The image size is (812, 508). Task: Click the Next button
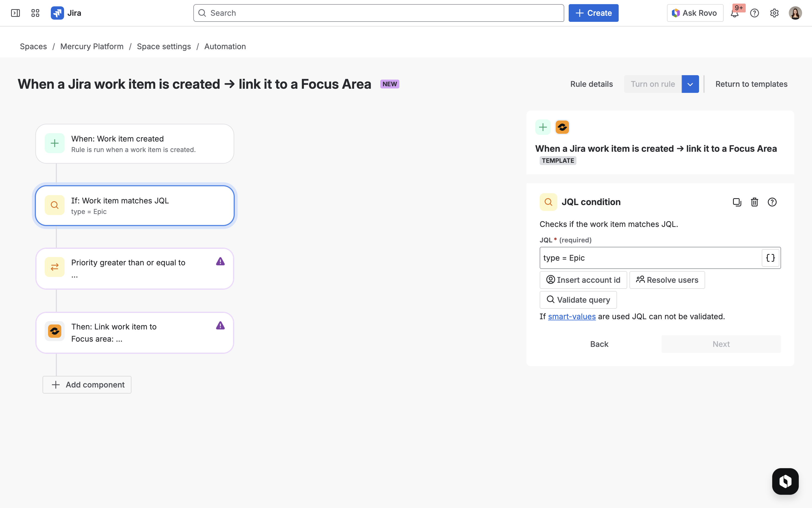(x=721, y=344)
